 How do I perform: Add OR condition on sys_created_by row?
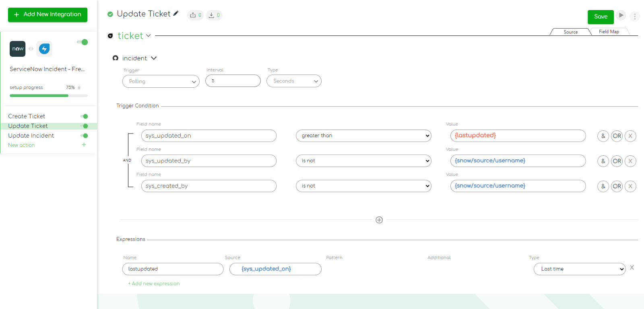[617, 186]
